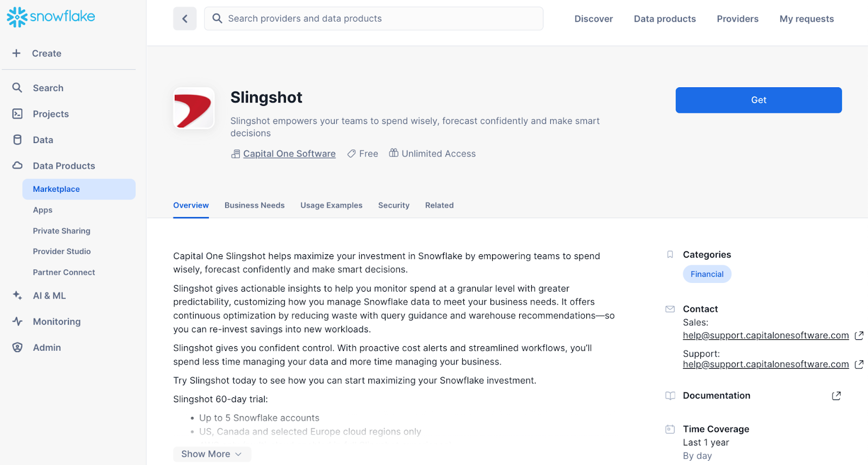Open the Capital One Software provider link
Screen dimensions: 868x465
pos(289,153)
